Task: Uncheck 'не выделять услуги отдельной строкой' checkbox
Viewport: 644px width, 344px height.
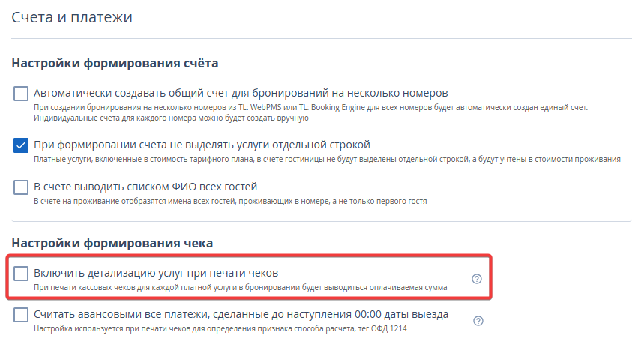Action: pyautogui.click(x=21, y=145)
